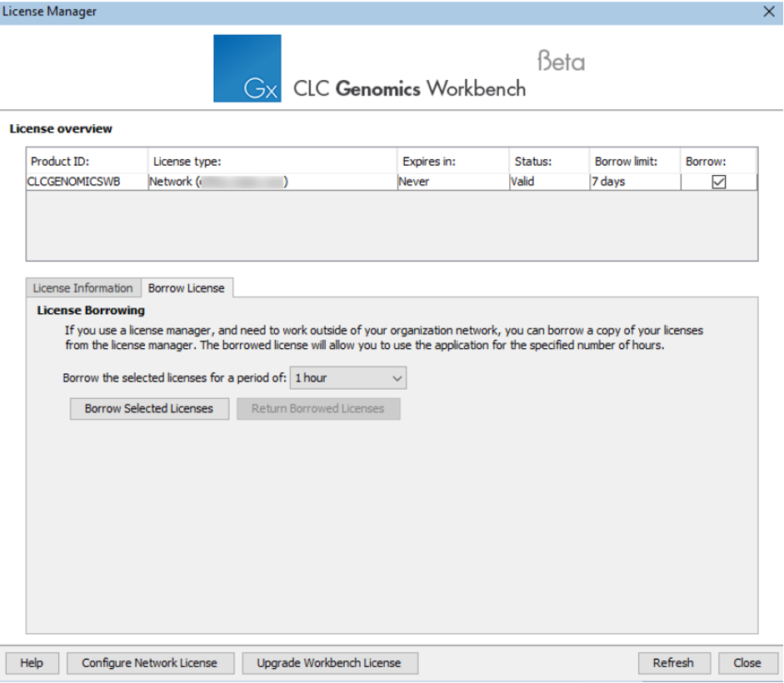Toggle the Borrow checkbox for CLCGENOMICSWB
Image resolution: width=784 pixels, height=683 pixels.
click(x=718, y=182)
